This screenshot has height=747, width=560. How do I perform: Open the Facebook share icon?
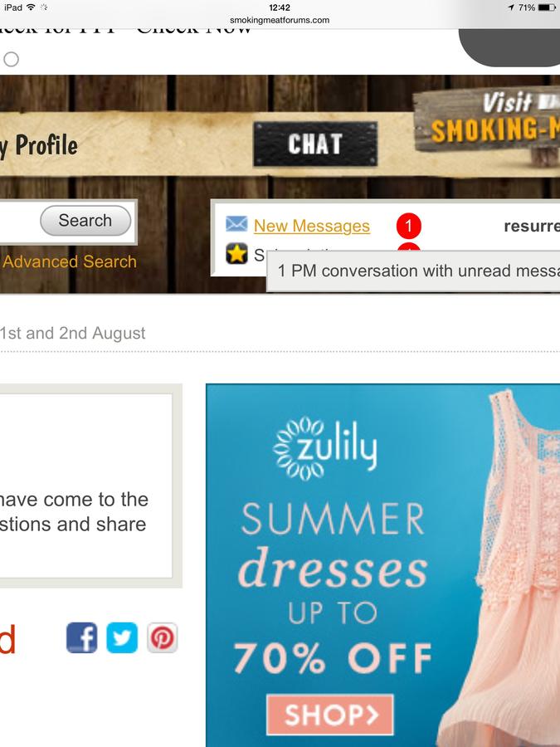(82, 637)
